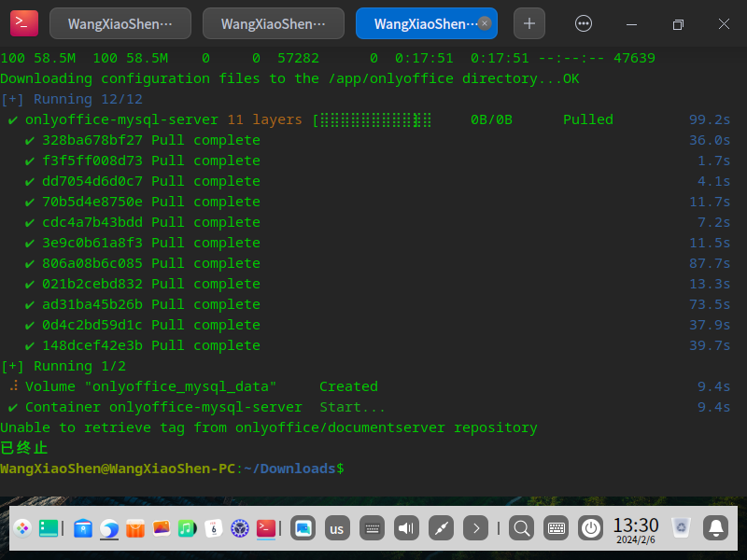Switch to the second, middle WangXiaoShen terminal tab
747x560 pixels.
[x=274, y=23]
